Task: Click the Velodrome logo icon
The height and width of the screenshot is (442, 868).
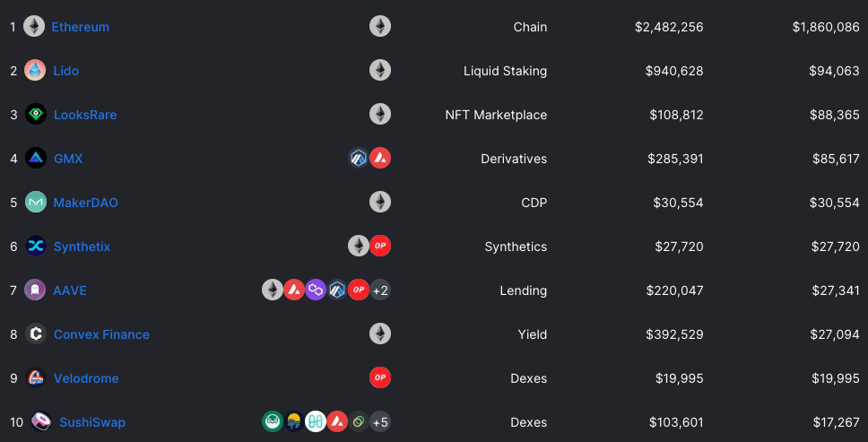Action: tap(36, 377)
